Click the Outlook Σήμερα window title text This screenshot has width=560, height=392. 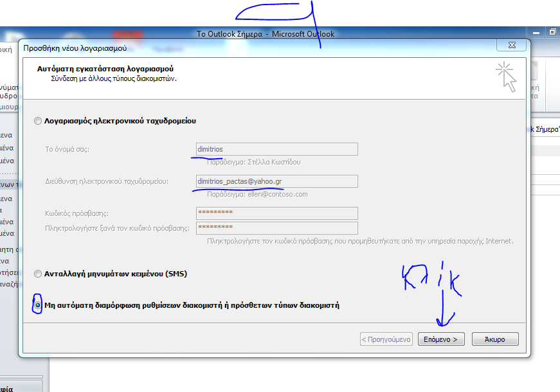tap(266, 34)
